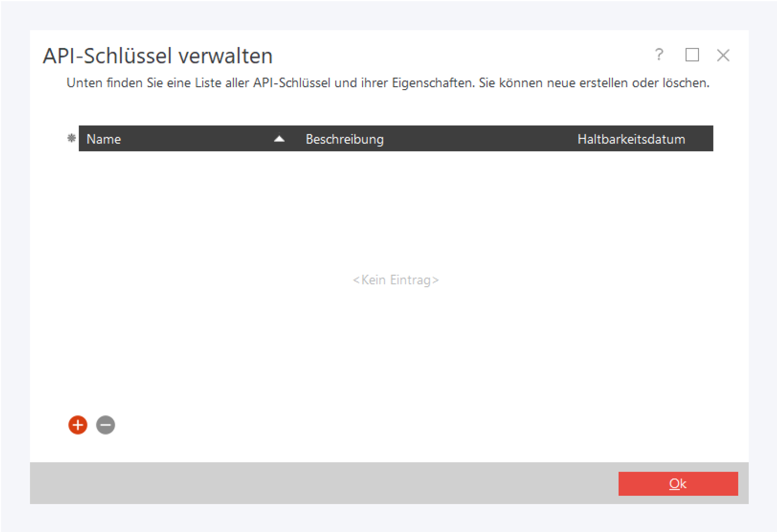Click the grey minus delete button
Viewport: 777px width, 532px height.
click(x=106, y=425)
